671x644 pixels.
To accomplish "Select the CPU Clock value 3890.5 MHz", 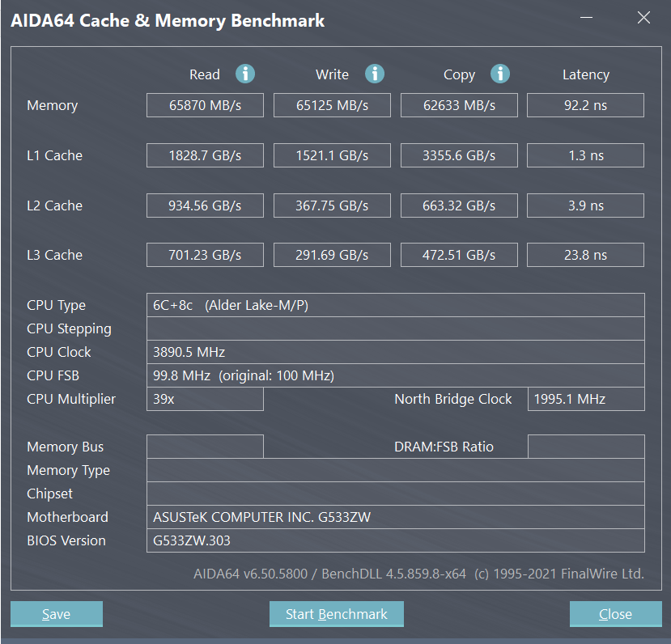I will tap(394, 352).
